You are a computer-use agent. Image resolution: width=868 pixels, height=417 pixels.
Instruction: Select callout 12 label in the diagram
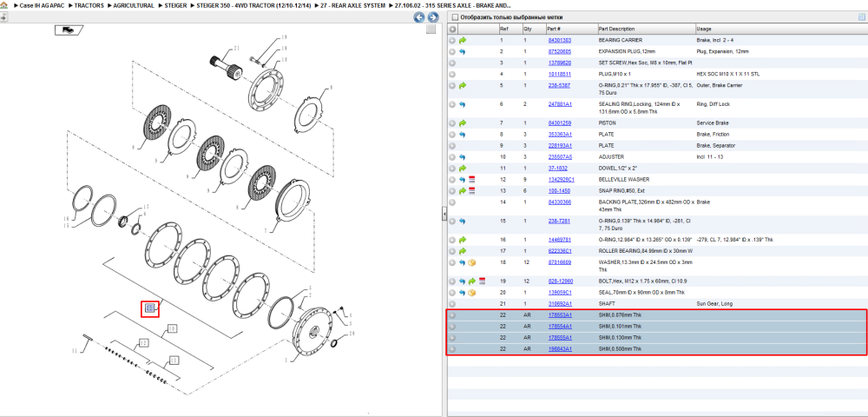coord(144,343)
